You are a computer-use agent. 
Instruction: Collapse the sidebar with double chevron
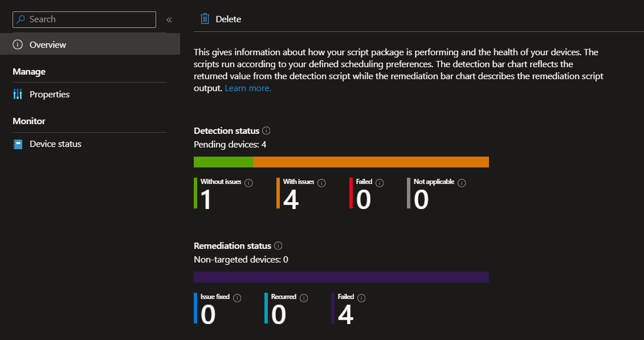[x=169, y=19]
